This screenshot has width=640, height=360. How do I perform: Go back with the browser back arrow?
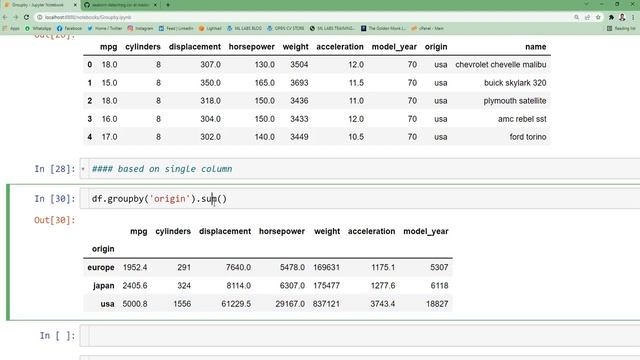(x=5, y=17)
